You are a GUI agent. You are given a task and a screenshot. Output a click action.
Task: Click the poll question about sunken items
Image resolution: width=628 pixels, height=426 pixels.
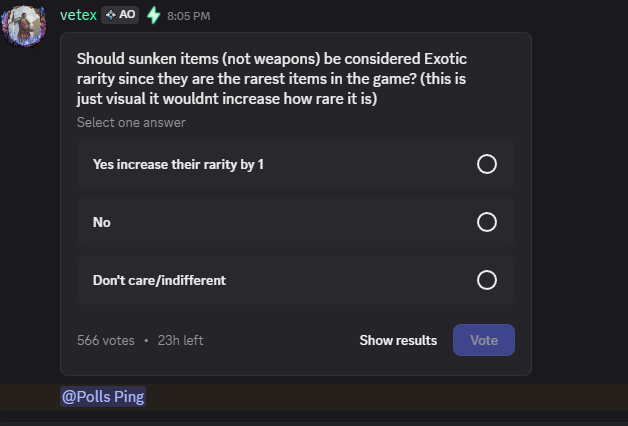[x=271, y=79]
